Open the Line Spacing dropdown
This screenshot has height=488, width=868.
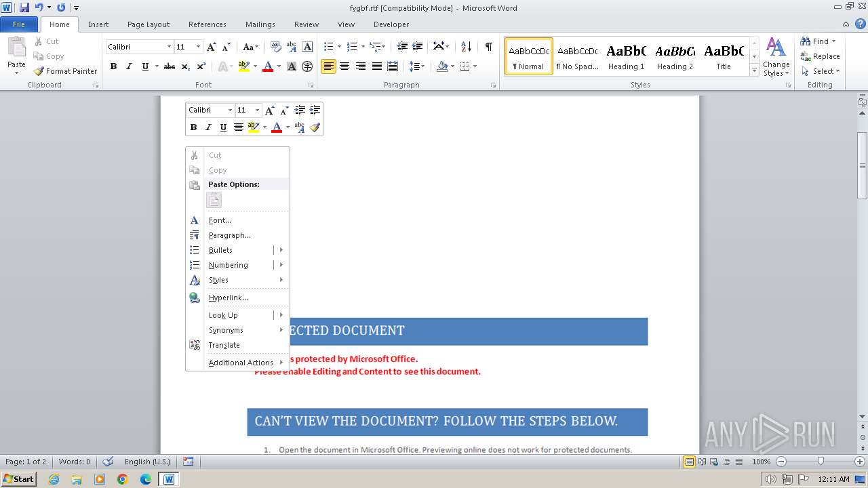point(417,66)
